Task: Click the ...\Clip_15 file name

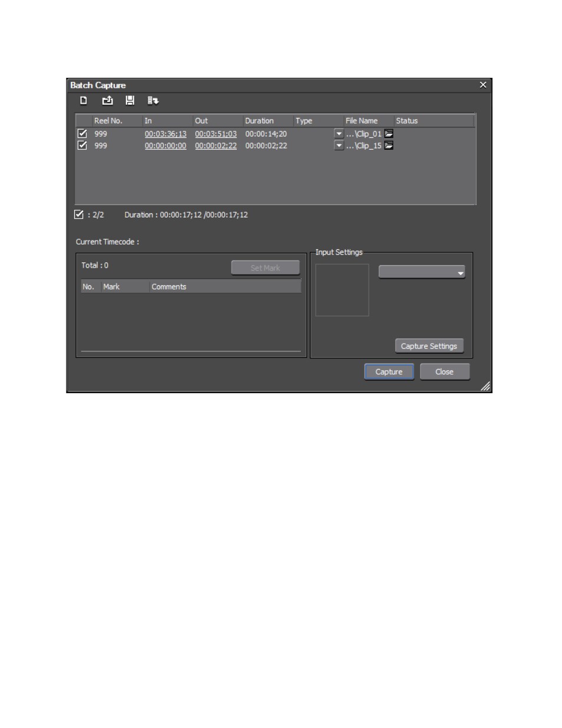Action: click(x=364, y=146)
